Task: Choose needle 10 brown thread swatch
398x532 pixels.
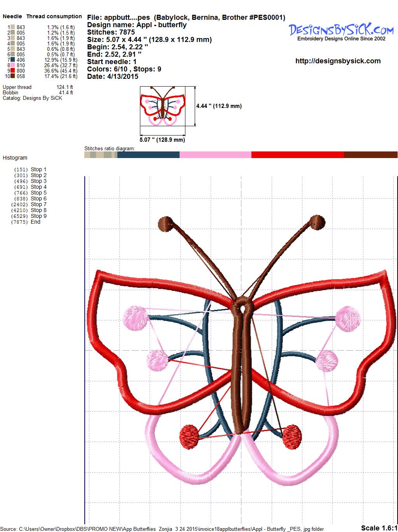Action: point(13,76)
